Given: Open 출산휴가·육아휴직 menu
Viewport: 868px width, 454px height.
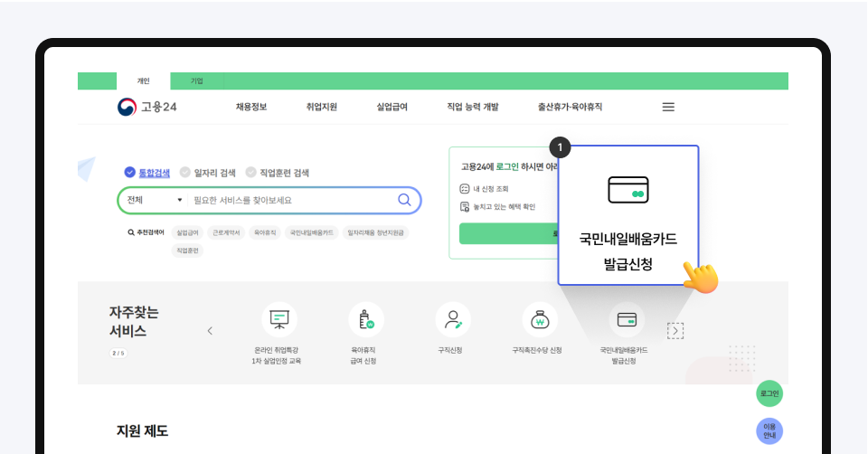Looking at the screenshot, I should click(571, 107).
